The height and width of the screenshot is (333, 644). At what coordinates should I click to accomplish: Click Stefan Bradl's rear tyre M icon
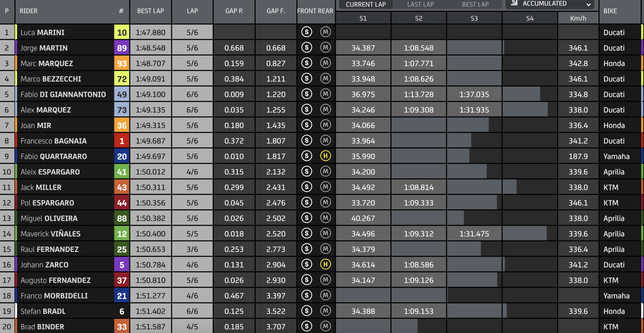(x=325, y=311)
